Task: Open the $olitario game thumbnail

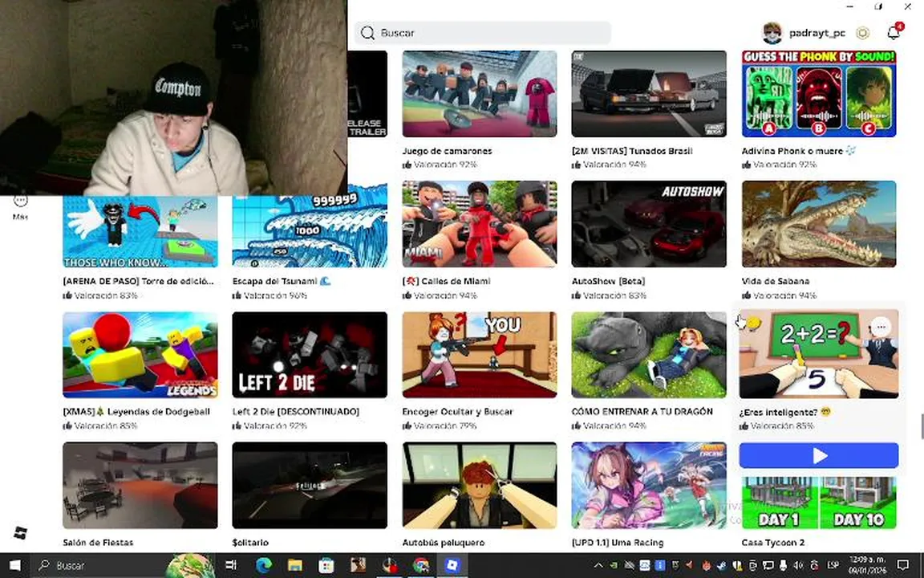Action: pos(310,486)
